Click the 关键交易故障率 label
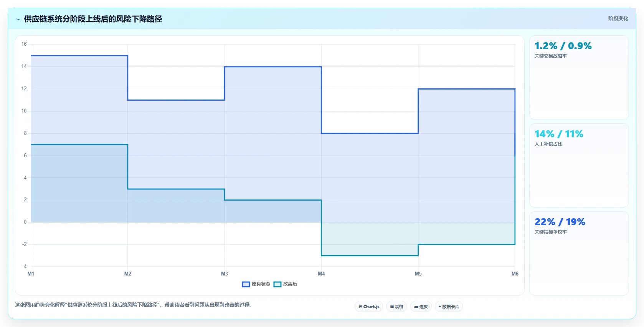644x327 pixels. tap(551, 56)
